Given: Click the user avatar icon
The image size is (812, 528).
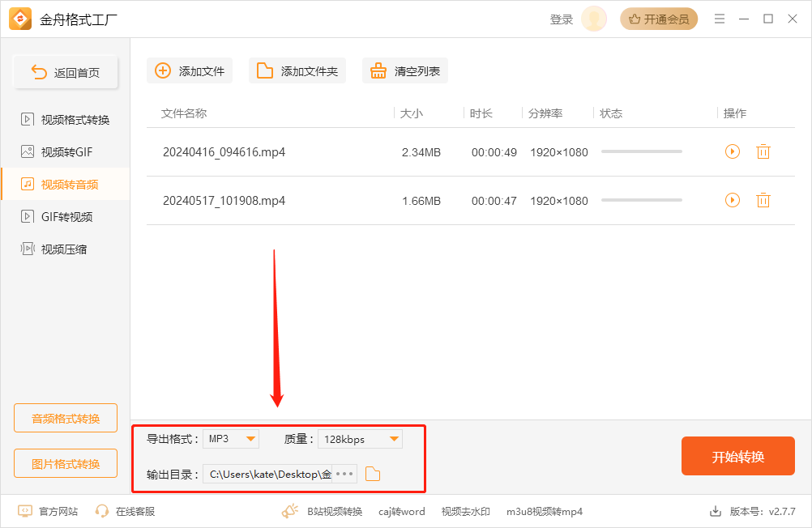Looking at the screenshot, I should pos(594,19).
